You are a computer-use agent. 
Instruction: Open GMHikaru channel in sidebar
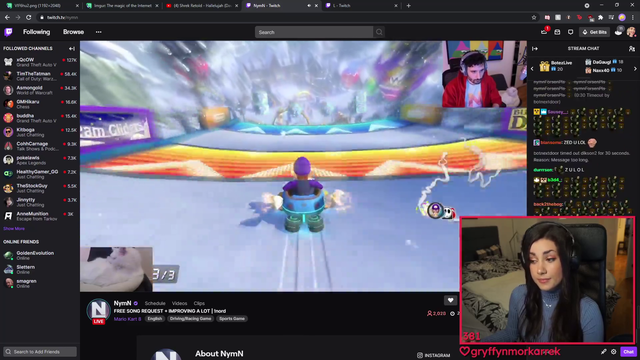point(40,104)
